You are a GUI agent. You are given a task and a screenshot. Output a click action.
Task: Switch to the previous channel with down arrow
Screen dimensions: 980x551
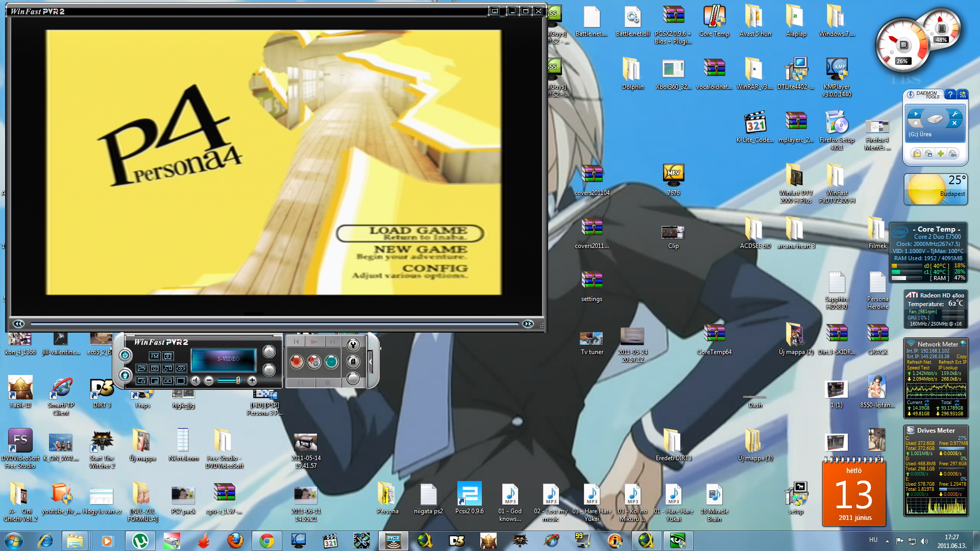(x=269, y=370)
